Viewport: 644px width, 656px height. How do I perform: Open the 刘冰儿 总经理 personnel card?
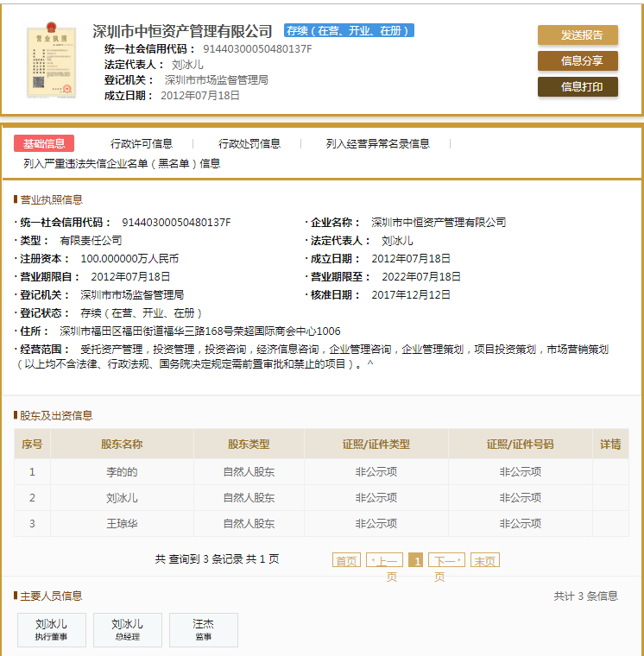point(127,629)
